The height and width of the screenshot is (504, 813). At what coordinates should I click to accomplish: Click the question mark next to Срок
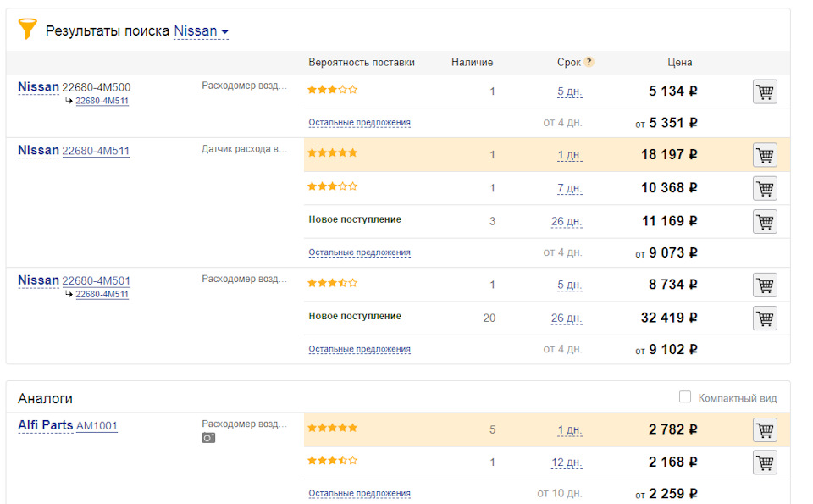(589, 62)
